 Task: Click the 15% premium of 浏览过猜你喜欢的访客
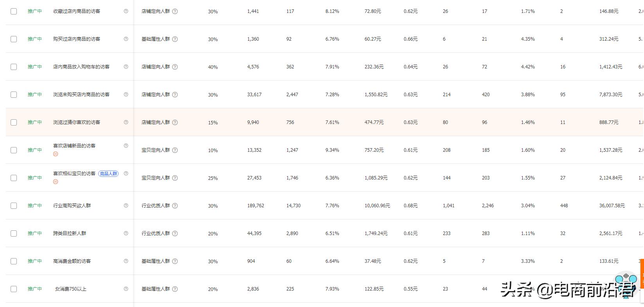pos(213,123)
